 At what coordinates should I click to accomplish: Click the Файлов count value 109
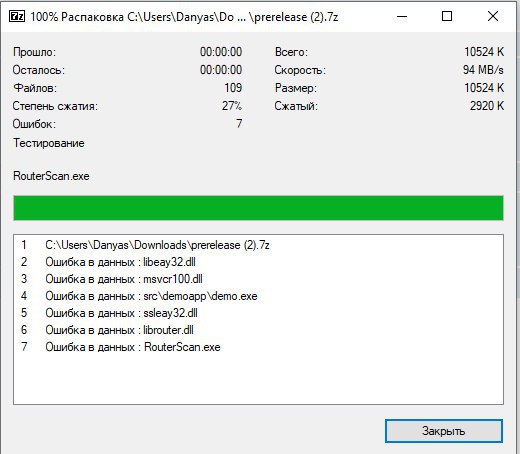click(x=233, y=88)
